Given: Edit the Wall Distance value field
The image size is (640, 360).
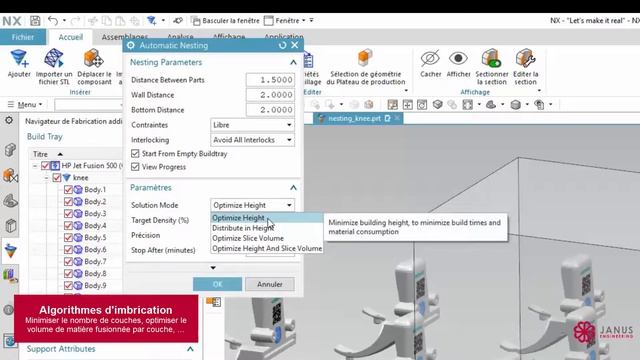Looking at the screenshot, I should (270, 95).
